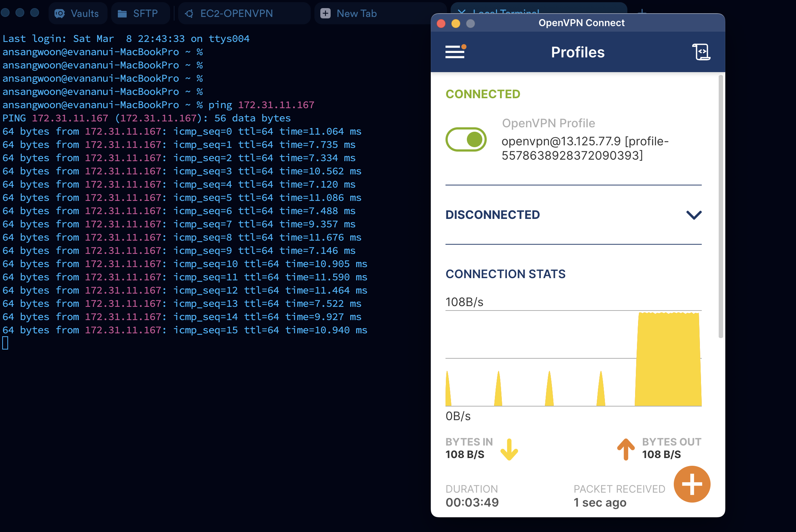796x532 pixels.
Task: Click the import profile icon
Action: point(701,52)
